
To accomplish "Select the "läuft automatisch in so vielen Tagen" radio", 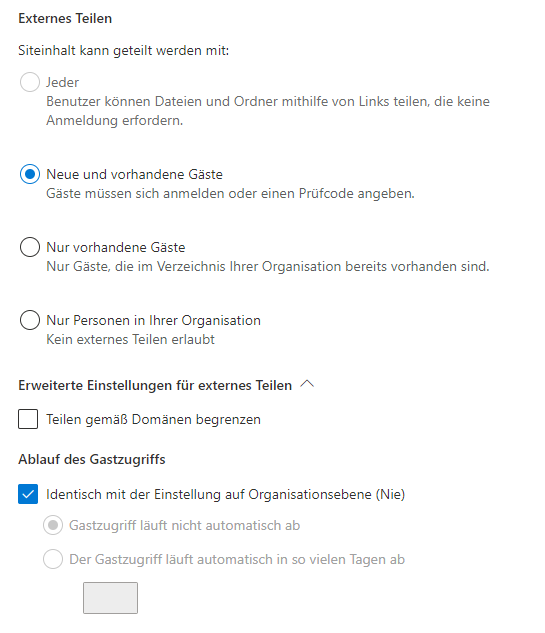I will point(53,559).
